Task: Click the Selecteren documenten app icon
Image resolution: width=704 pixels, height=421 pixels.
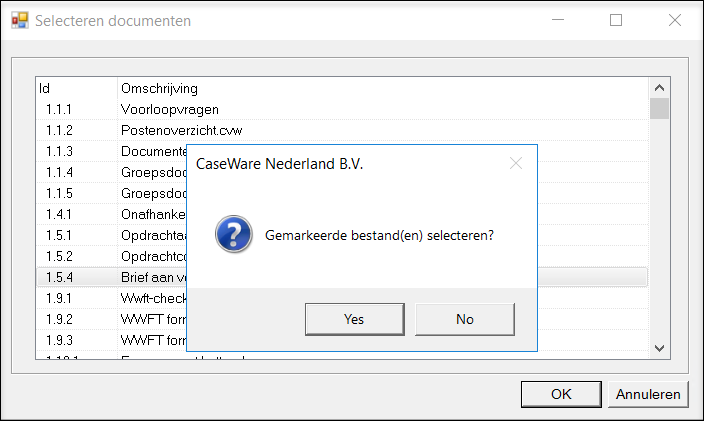Action: 20,21
